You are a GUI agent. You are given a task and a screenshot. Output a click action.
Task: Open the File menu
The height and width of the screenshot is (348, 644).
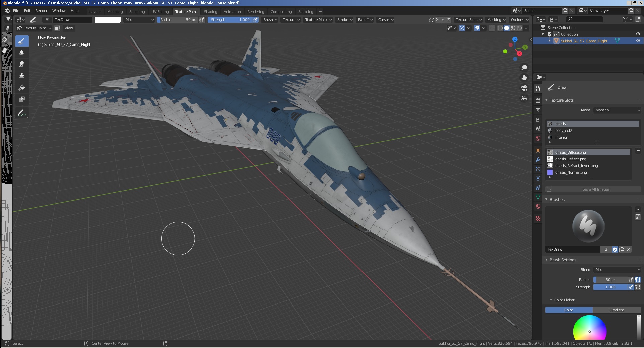[16, 11]
